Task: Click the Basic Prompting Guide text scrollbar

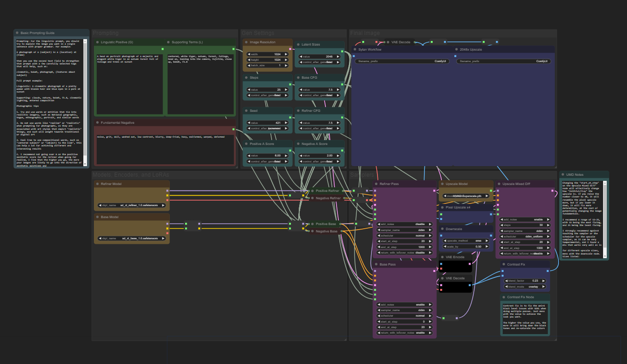Action: (x=85, y=102)
